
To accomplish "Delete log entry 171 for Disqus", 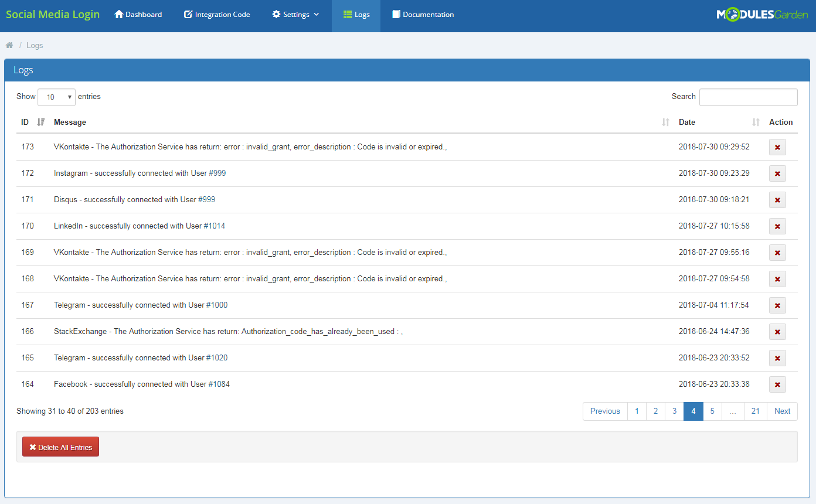I will coord(777,200).
